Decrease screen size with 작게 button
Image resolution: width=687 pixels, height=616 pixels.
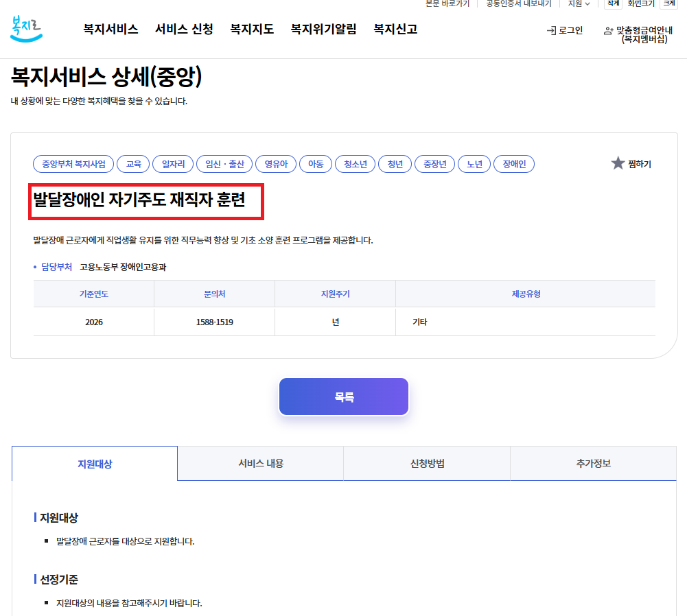pyautogui.click(x=613, y=3)
